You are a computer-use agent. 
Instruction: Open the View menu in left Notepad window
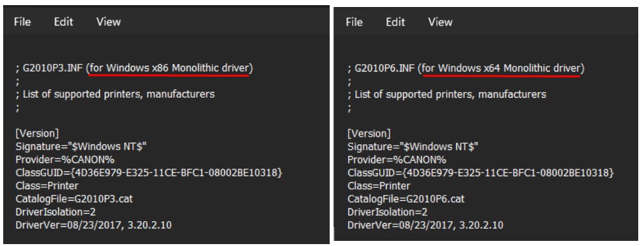[x=109, y=22]
